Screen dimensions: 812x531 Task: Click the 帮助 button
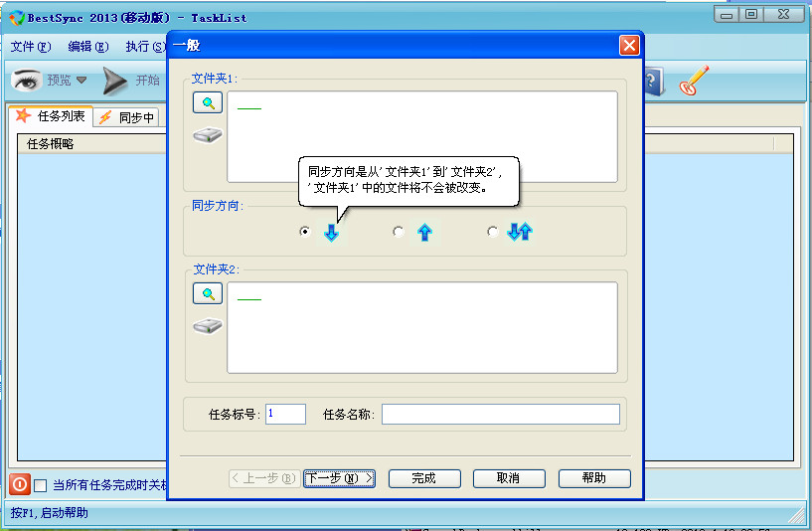594,478
